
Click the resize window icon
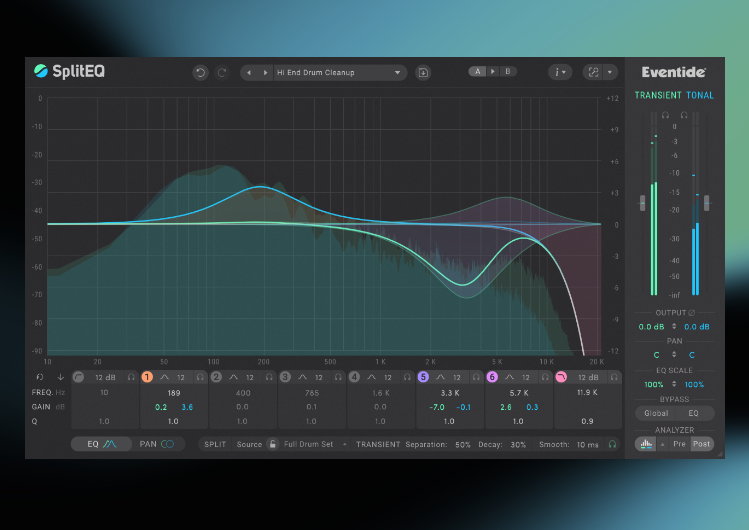593,73
